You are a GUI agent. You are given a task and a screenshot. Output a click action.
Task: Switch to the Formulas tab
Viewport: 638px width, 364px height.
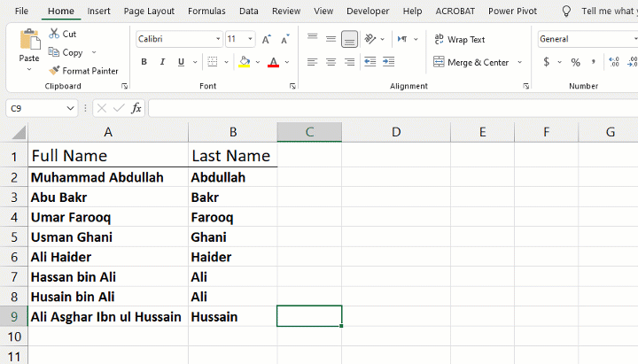206,11
